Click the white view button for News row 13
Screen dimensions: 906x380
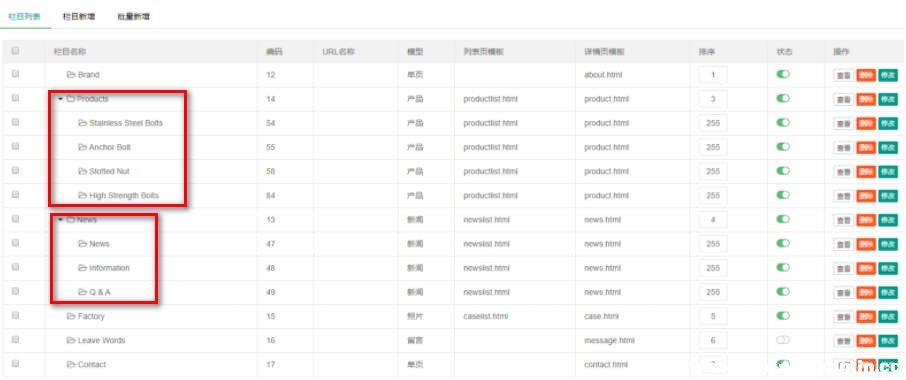tap(844, 220)
